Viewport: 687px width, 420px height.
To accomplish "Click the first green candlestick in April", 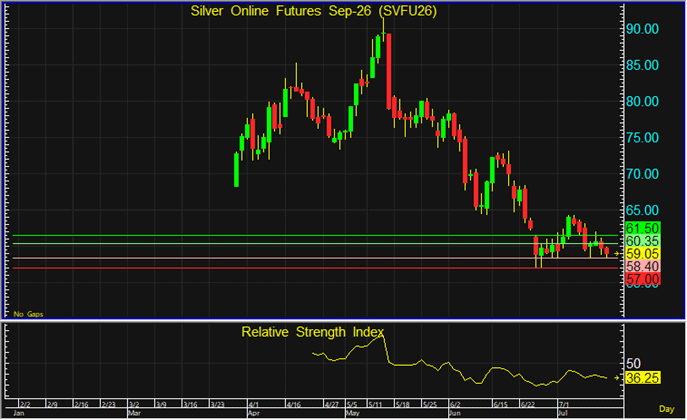I will click(237, 169).
